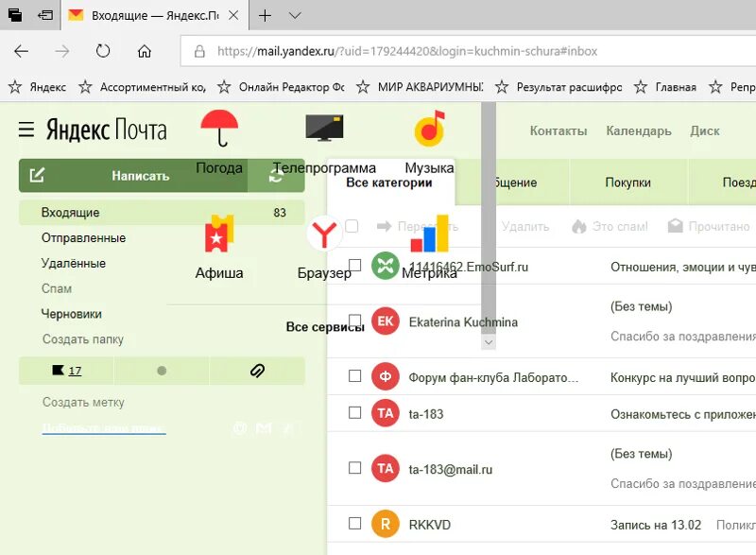Filter mail by attachments paperclip icon
756x555 pixels.
tap(257, 371)
